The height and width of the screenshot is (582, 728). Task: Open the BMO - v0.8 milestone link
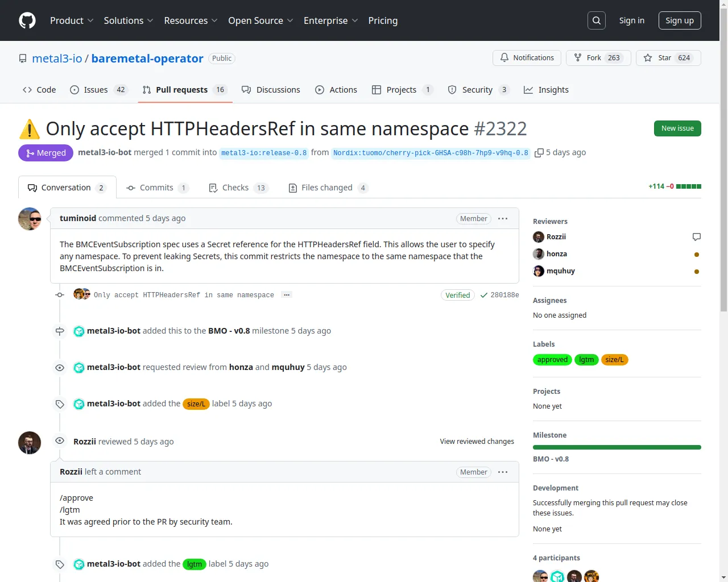[551, 459]
